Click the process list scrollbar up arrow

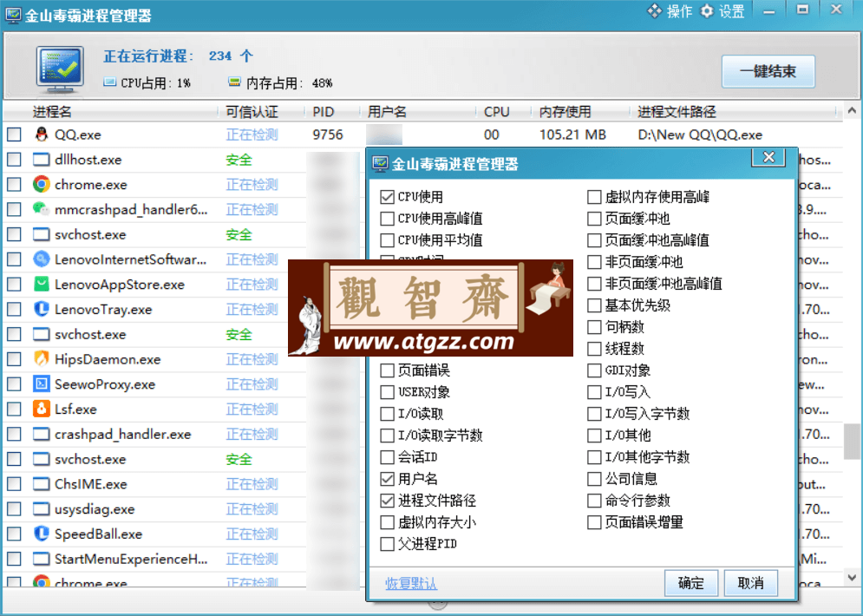[x=852, y=111]
